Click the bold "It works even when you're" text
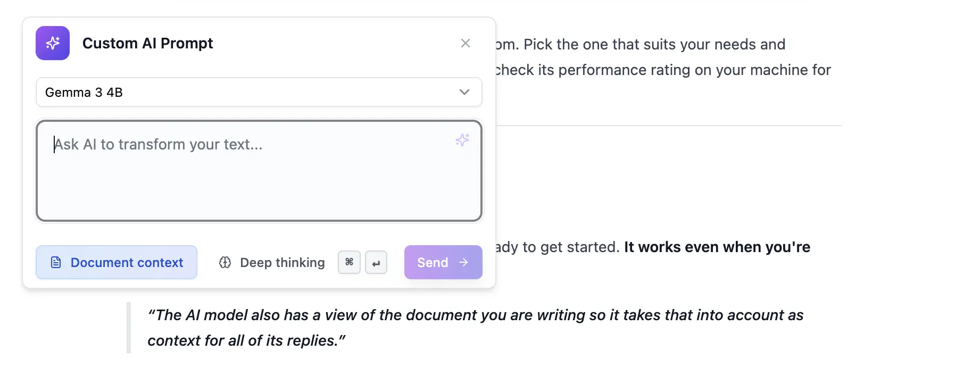Viewport: 980px width, 367px height. pyautogui.click(x=717, y=247)
